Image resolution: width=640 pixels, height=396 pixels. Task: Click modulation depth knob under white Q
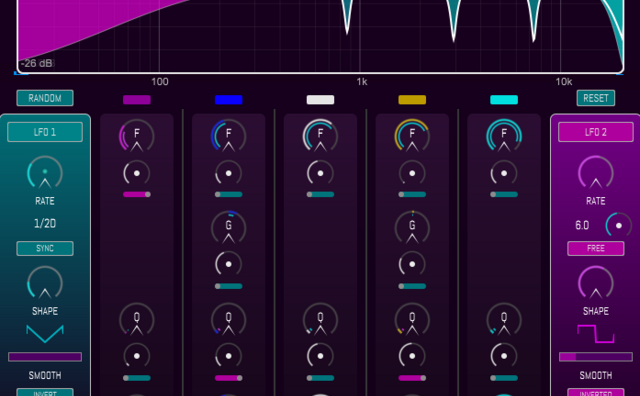(x=320, y=356)
